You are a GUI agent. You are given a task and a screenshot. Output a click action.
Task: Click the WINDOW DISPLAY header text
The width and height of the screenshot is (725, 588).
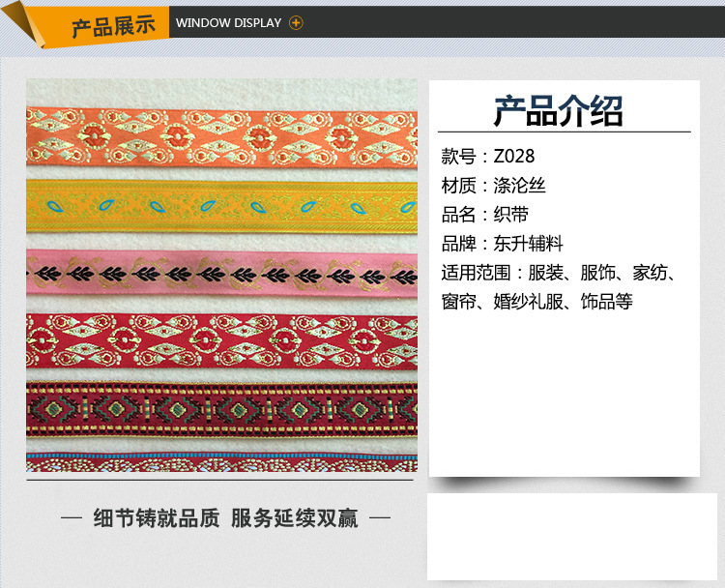(228, 22)
